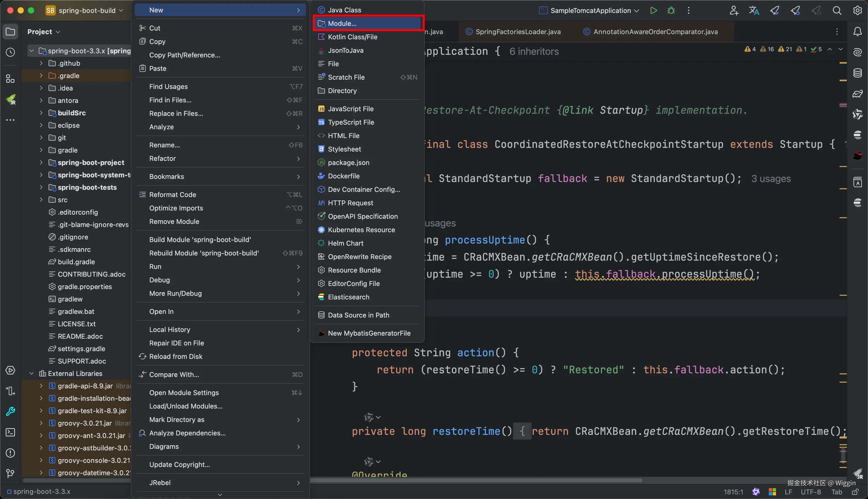Click the green Run button

point(653,10)
